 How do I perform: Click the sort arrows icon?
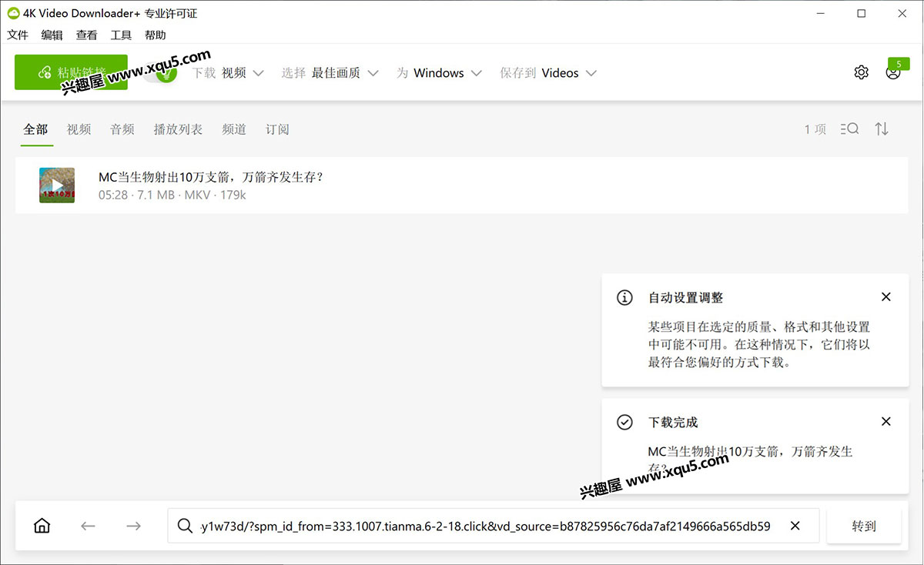click(x=882, y=129)
